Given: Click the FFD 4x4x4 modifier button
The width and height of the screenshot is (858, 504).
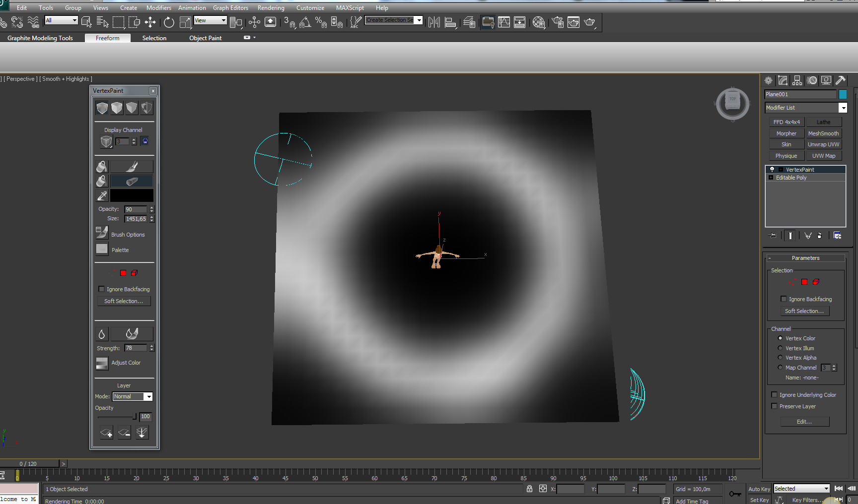Looking at the screenshot, I should tap(786, 122).
